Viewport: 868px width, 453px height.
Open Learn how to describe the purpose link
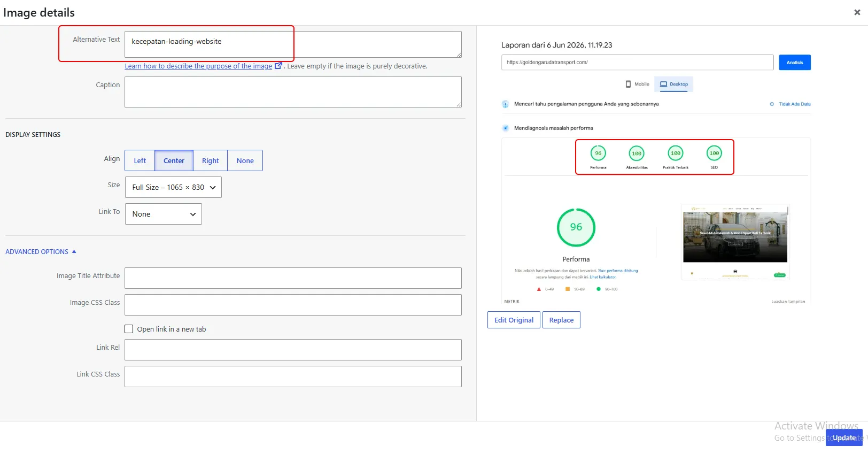198,66
